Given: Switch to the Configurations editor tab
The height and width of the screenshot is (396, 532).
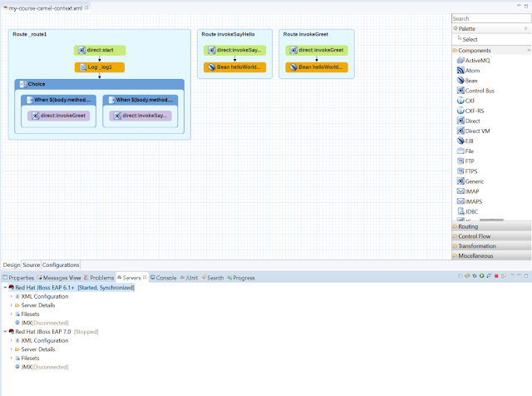Looking at the screenshot, I should click(61, 265).
